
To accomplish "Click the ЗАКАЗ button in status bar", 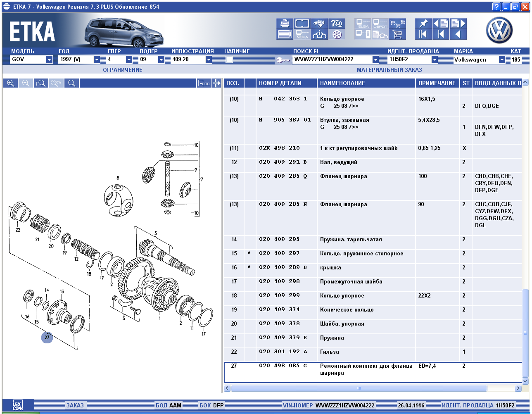I will (x=75, y=405).
